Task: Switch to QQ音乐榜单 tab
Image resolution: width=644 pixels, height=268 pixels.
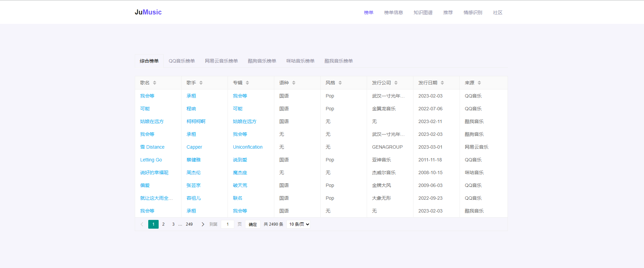Action: pos(182,61)
